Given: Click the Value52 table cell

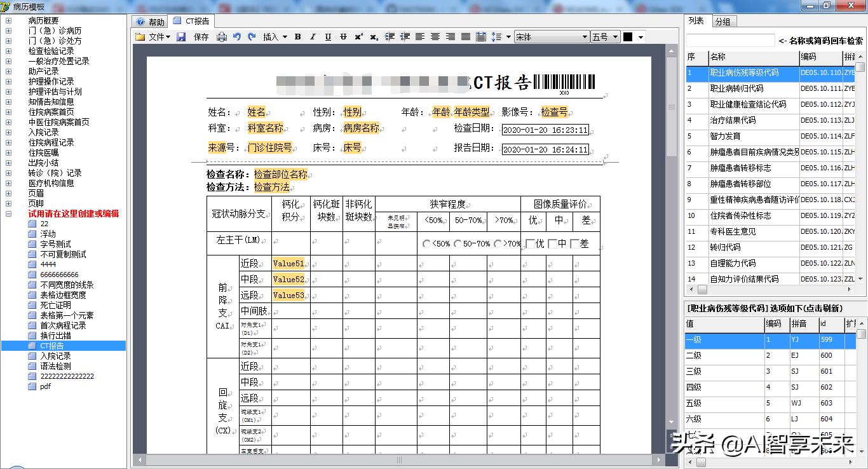Looking at the screenshot, I should pyautogui.click(x=291, y=279).
